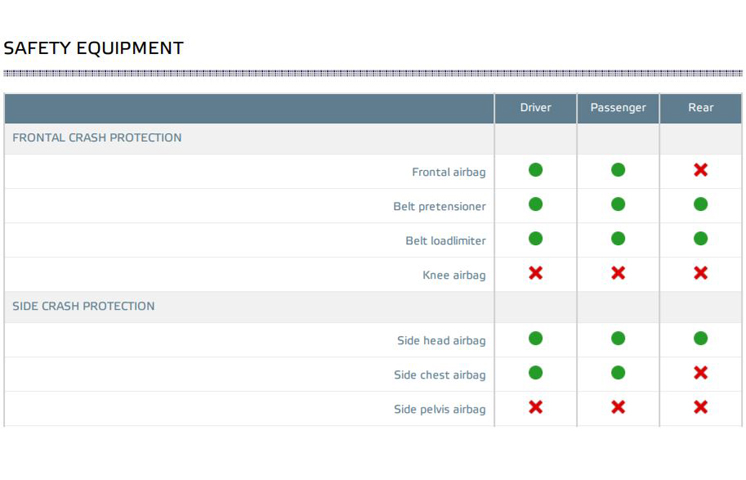Click the red cross for Driver knee airbag
The height and width of the screenshot is (480, 746).
click(536, 273)
